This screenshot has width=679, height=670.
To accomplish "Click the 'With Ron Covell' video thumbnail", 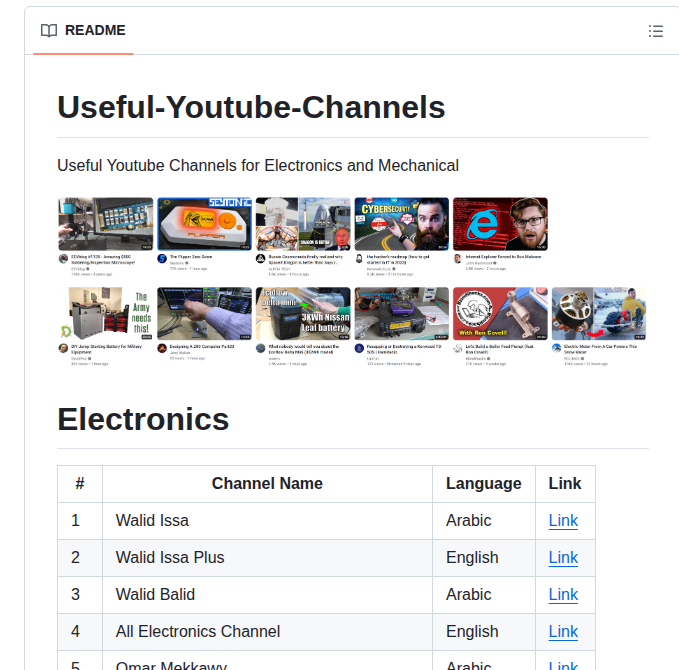I will coord(501,314).
